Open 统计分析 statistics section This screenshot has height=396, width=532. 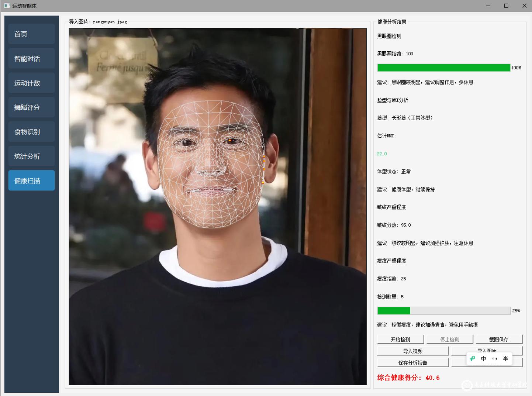pyautogui.click(x=31, y=156)
